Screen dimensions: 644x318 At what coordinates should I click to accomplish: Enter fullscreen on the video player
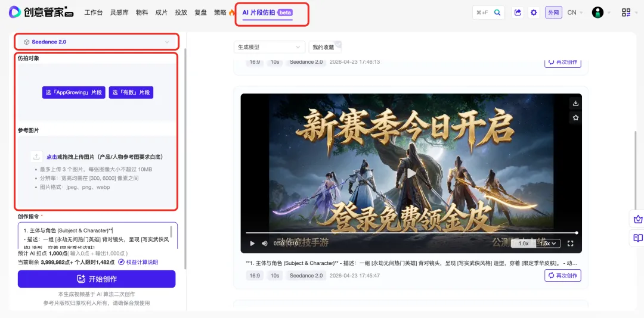(x=570, y=244)
